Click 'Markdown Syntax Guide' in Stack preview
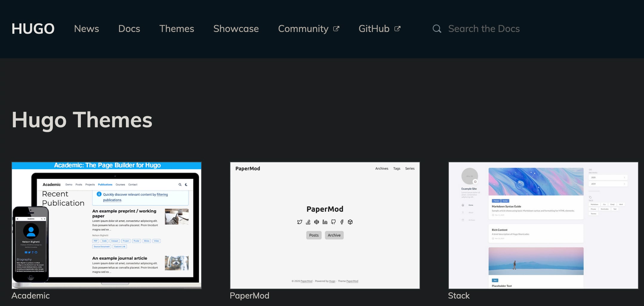Screen dimensions: 644x306 (506, 206)
